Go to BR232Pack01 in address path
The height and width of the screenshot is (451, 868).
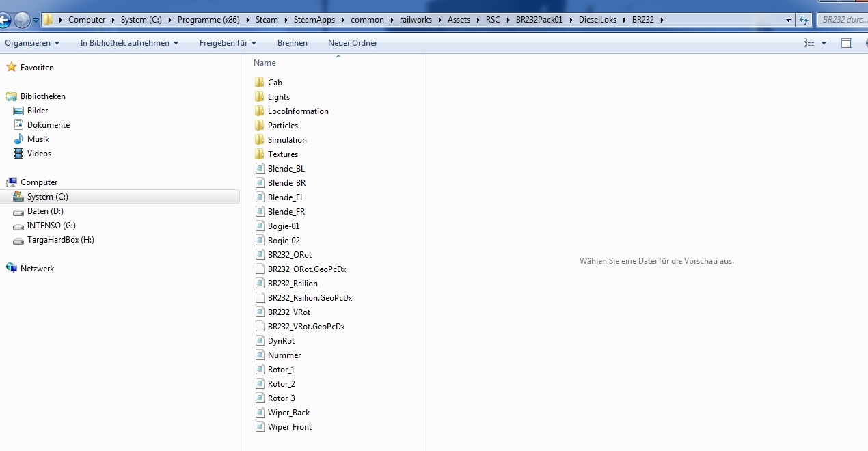tap(539, 20)
